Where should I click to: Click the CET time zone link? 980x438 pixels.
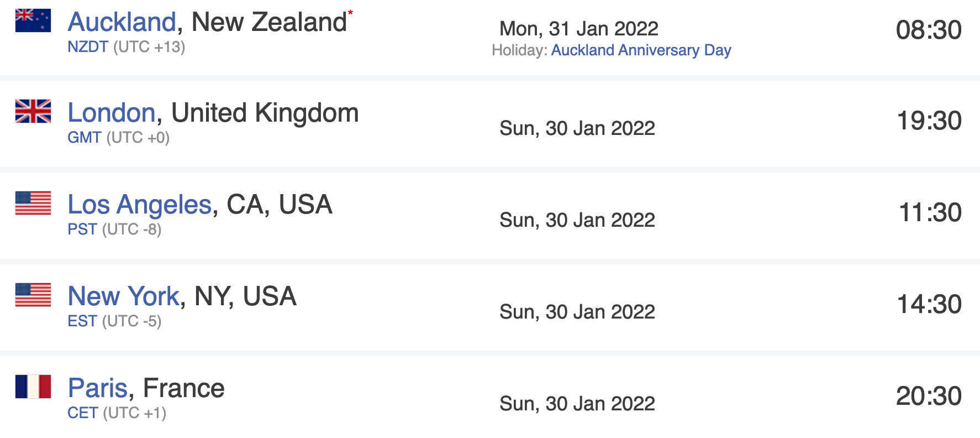tap(82, 413)
